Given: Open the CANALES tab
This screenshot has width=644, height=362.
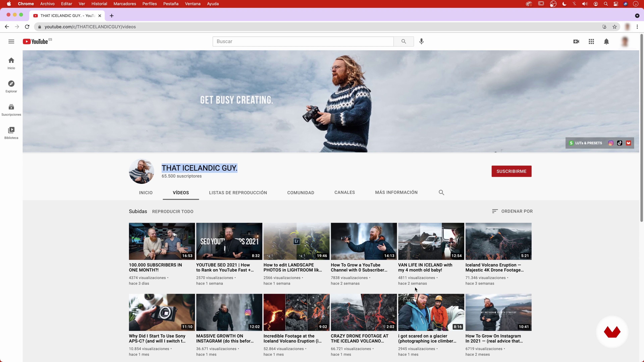Looking at the screenshot, I should coord(344,192).
